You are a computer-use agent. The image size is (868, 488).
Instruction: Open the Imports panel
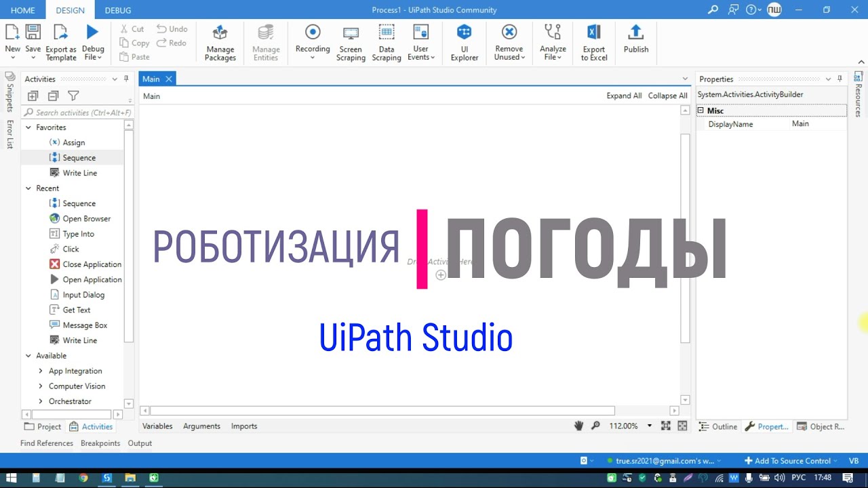tap(244, 426)
